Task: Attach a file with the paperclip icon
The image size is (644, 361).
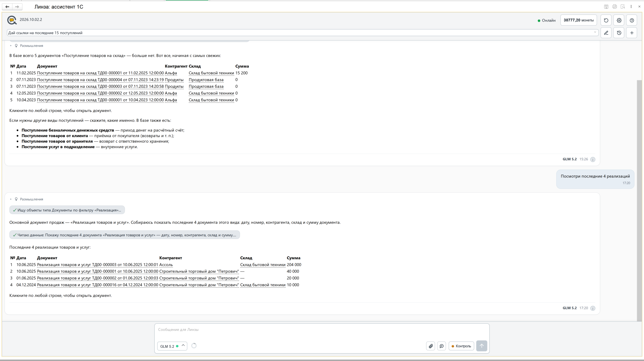Action: (431, 346)
